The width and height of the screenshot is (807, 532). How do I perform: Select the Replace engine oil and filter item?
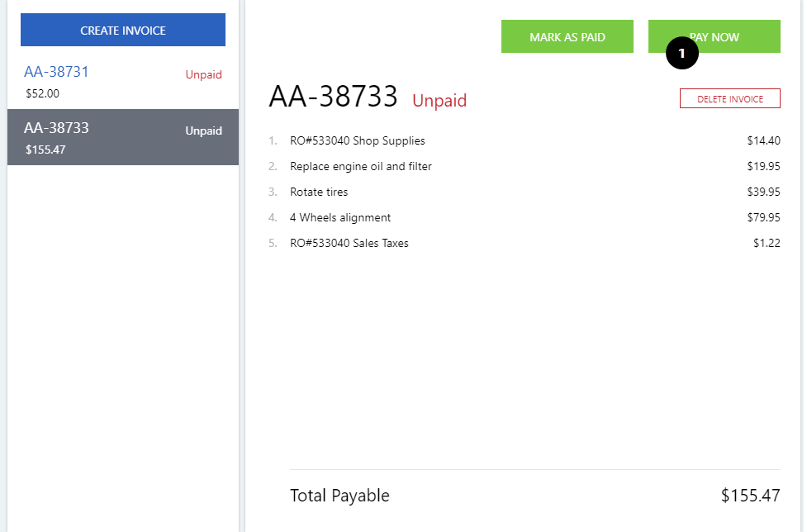360,166
